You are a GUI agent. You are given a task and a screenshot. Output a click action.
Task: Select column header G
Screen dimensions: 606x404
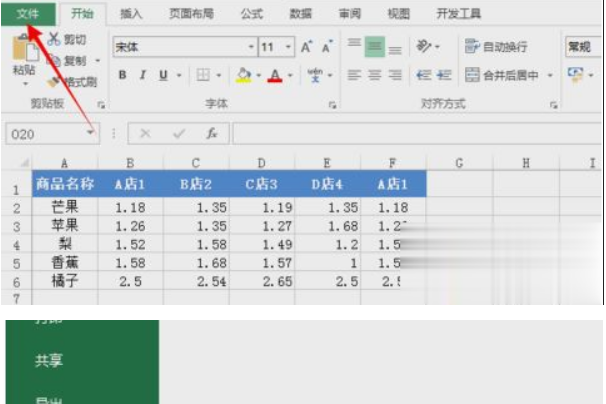pos(460,164)
